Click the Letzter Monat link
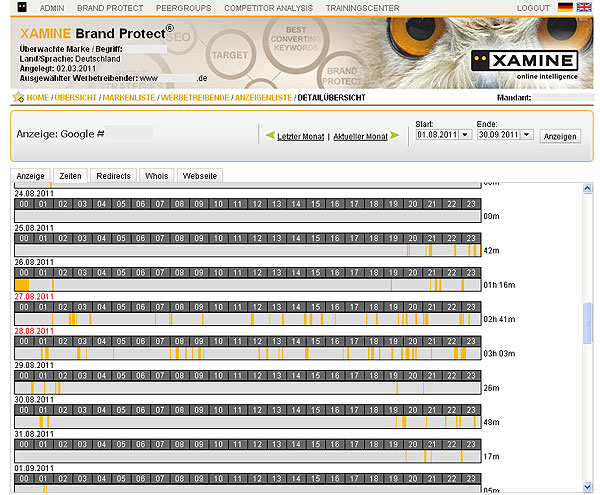600x495 pixels. [300, 137]
